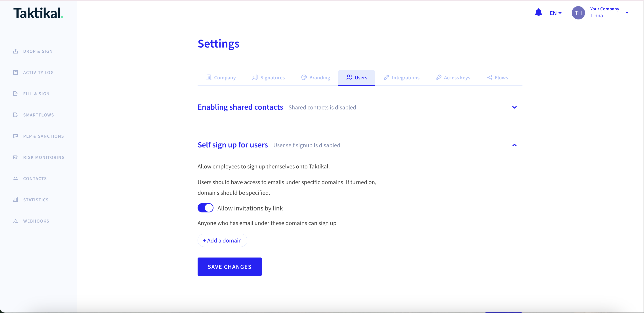Toggle Allow invitations by link switch

(x=205, y=208)
